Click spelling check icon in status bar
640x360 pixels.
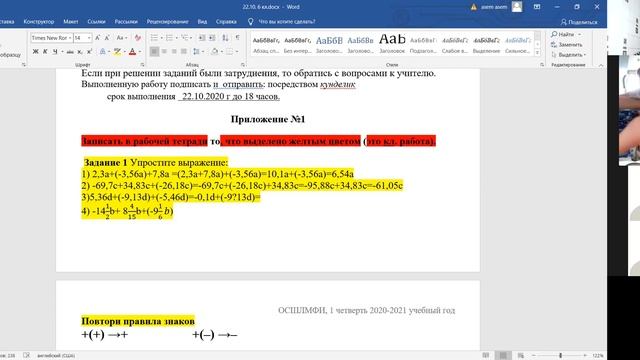(27, 356)
